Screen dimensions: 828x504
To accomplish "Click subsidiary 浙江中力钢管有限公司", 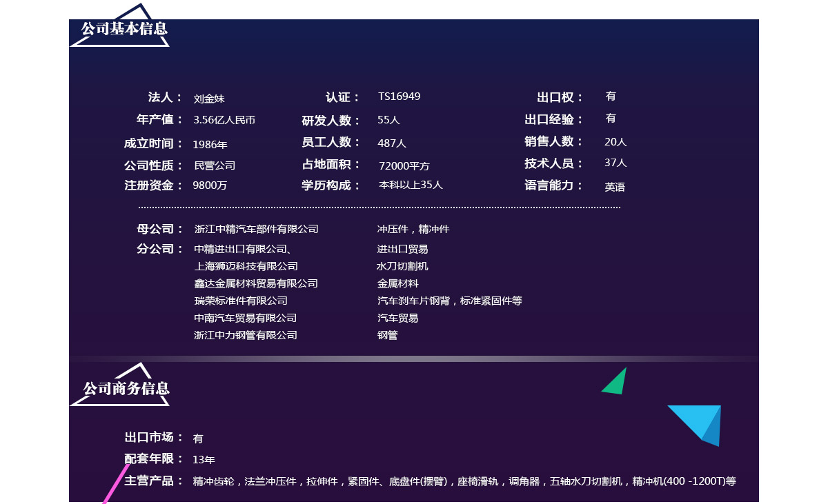I will 246,335.
